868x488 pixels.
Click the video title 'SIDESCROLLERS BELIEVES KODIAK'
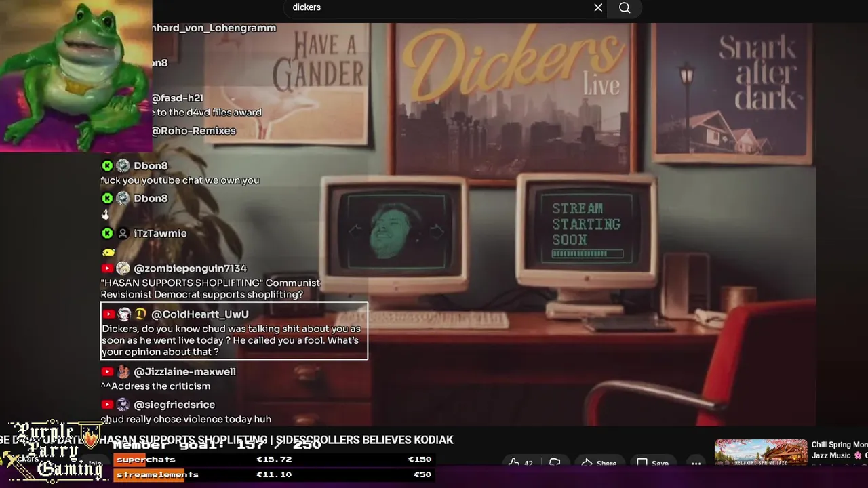(365, 440)
